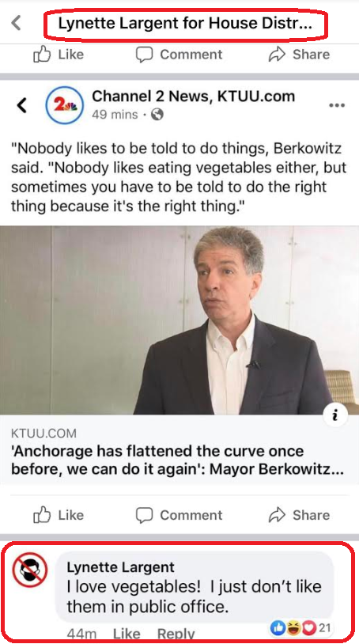Screen dimensions: 359x644
Task: Tap top Share button under page title
Action: 299,55
